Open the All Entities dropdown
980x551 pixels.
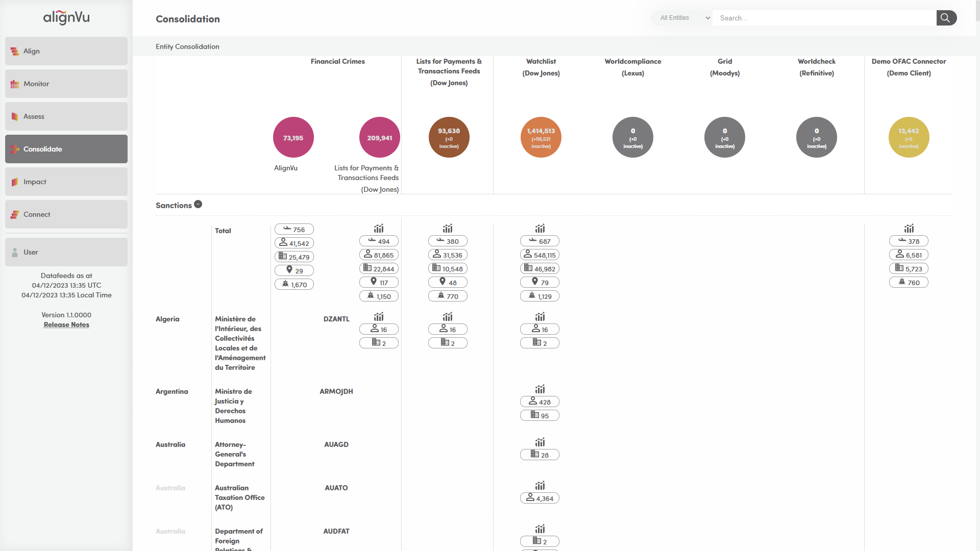click(682, 18)
